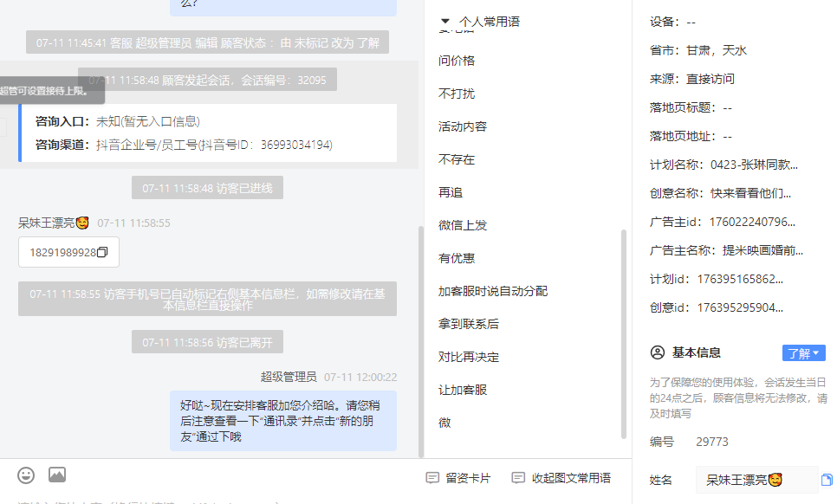
Task: Click the 收起图文常用语 button
Action: [561, 478]
